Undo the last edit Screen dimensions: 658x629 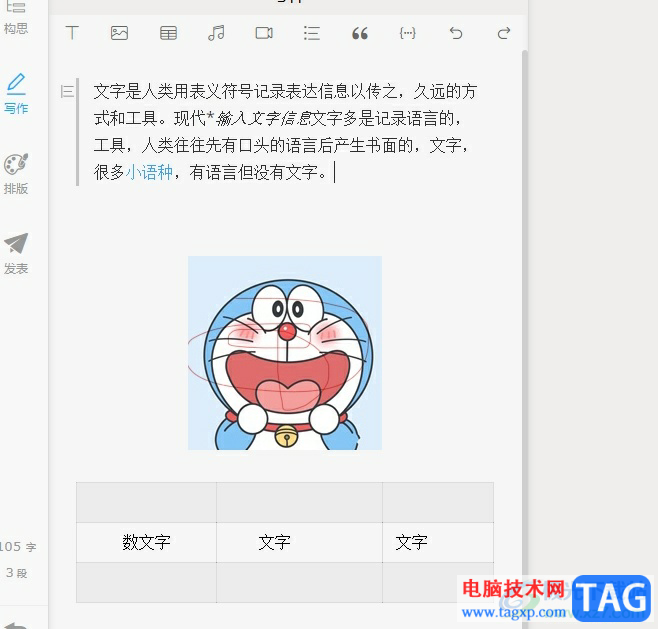[x=456, y=33]
